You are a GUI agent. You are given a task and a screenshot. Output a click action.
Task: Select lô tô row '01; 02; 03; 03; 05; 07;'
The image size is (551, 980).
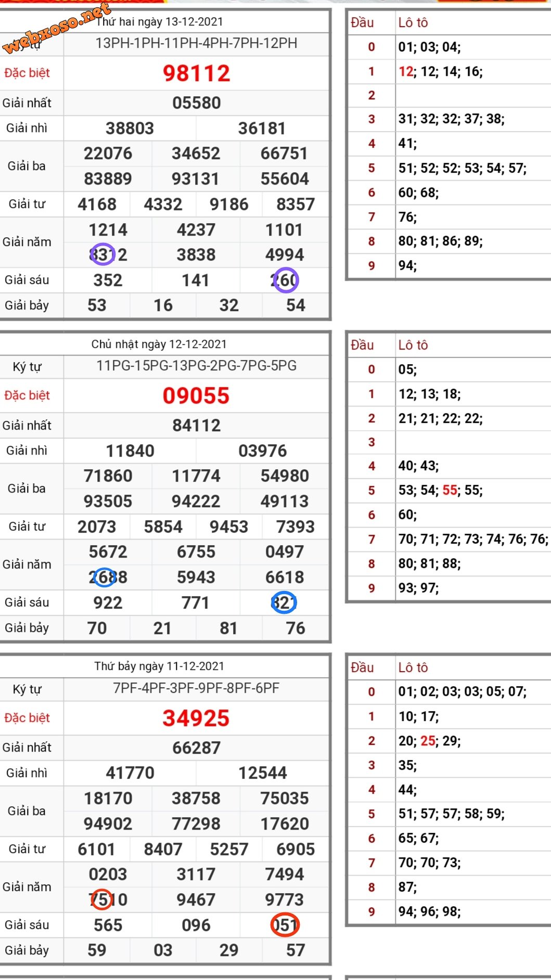[x=463, y=692]
